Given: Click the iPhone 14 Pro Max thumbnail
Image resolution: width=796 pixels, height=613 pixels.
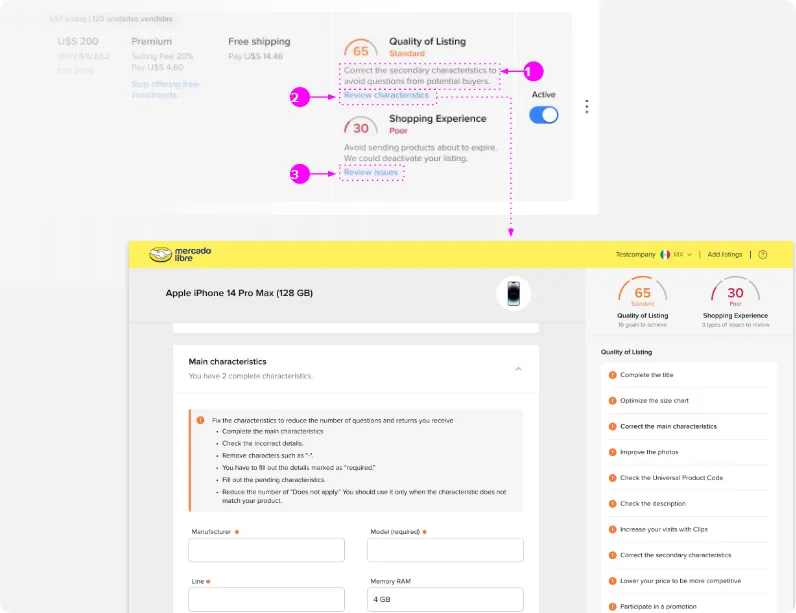Looking at the screenshot, I should [x=514, y=294].
